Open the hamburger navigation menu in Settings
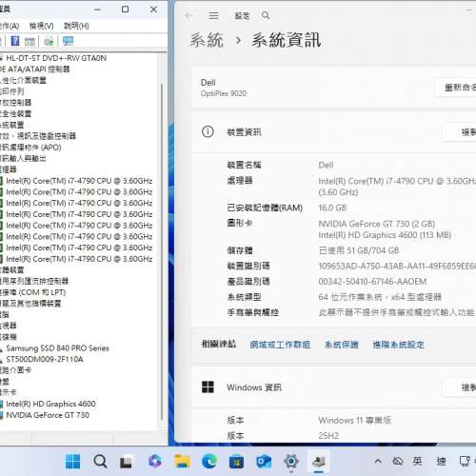Image resolution: width=476 pixels, height=476 pixels. pyautogui.click(x=214, y=15)
